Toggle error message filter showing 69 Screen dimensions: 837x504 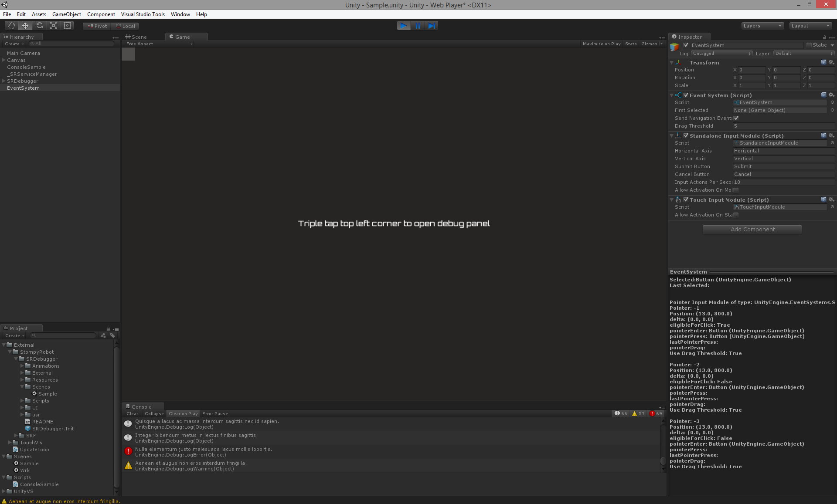[656, 413]
